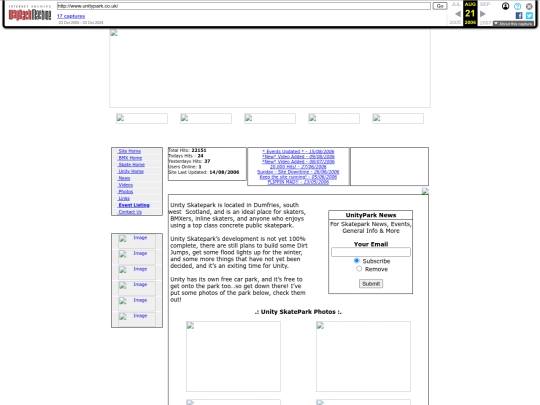Viewport: 540px width, 405px height.
Task: Share this capture on Facebook
Action: (x=519, y=15)
